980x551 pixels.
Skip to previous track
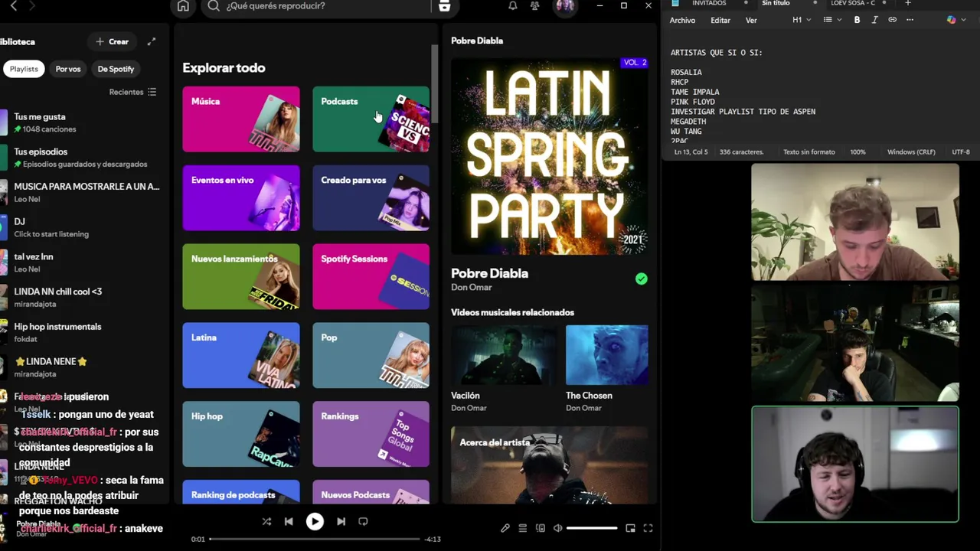click(x=289, y=522)
